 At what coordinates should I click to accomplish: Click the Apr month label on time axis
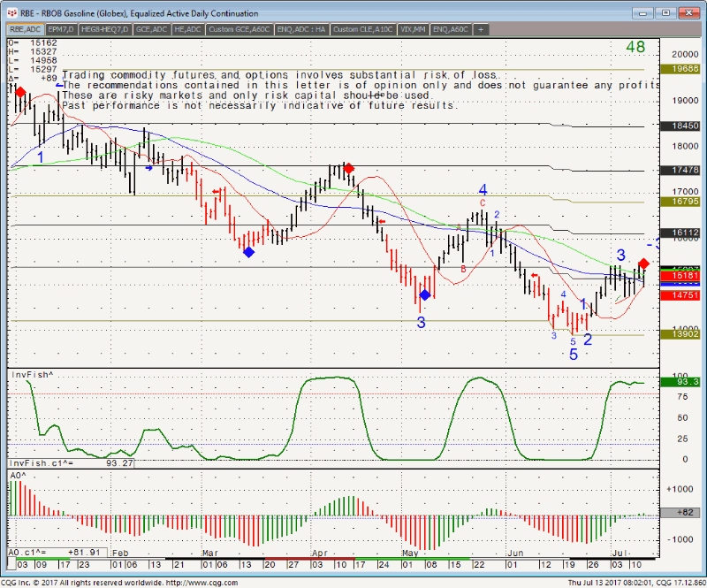(x=320, y=553)
